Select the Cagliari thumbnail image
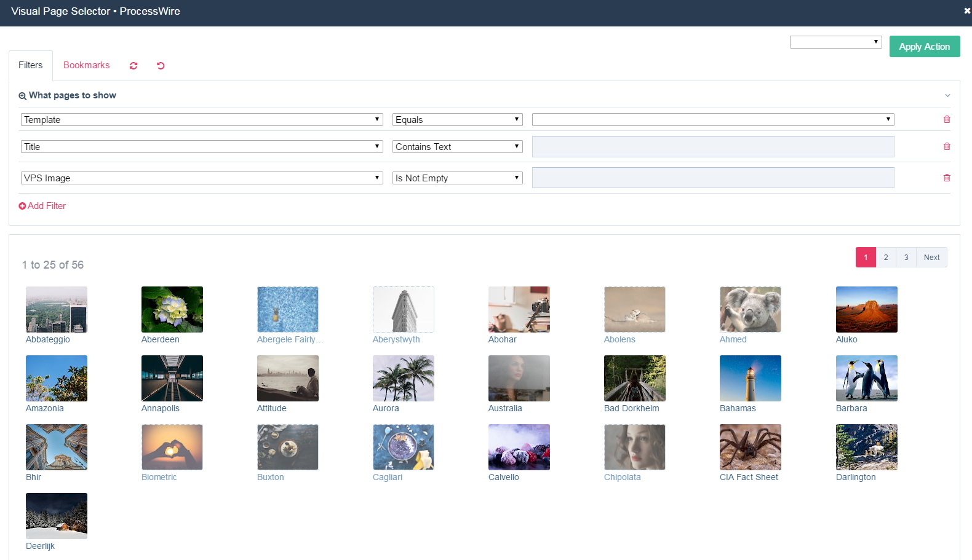Screen dimensions: 972x560 [404, 447]
